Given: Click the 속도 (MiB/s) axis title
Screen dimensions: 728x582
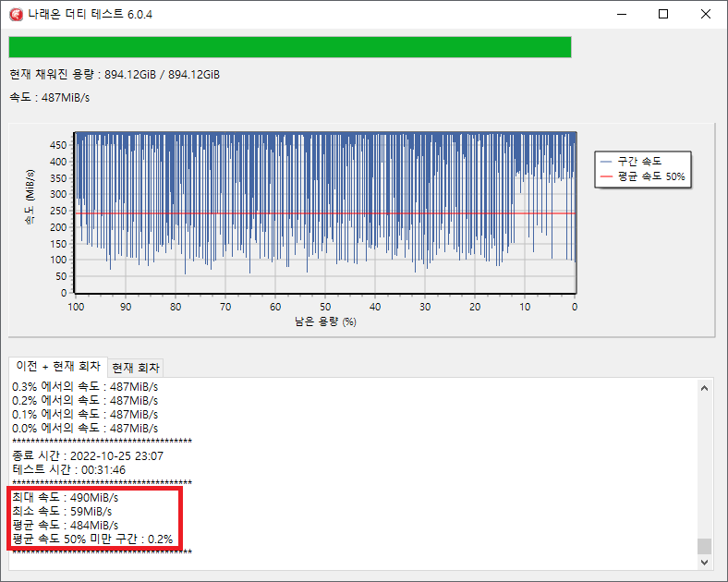Looking at the screenshot, I should (x=30, y=197).
